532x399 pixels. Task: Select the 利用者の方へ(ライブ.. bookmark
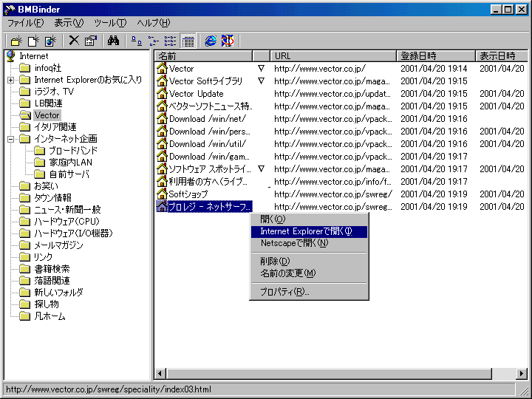tap(208, 182)
